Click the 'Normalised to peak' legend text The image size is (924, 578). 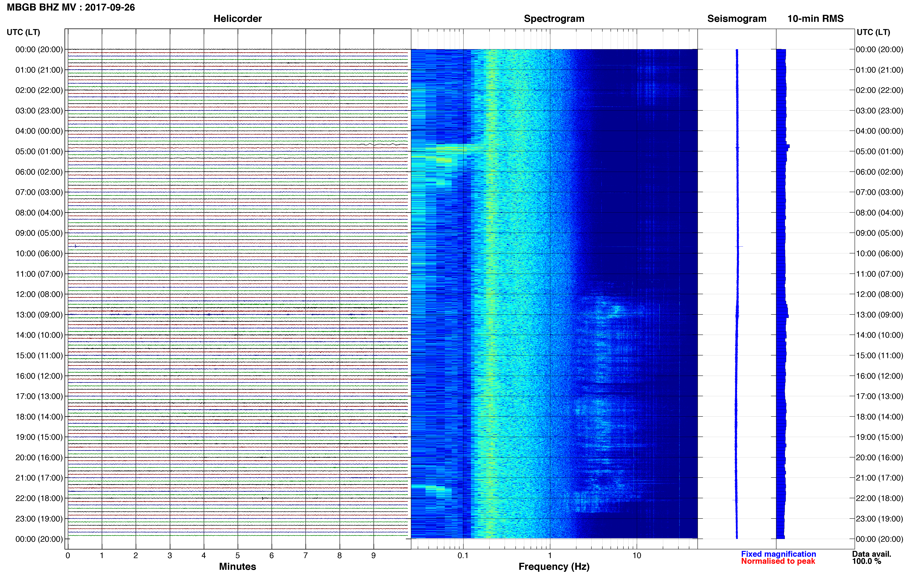(x=778, y=561)
